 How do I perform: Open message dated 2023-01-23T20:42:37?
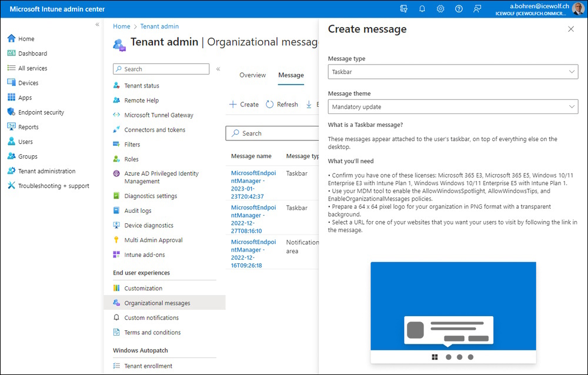tap(253, 185)
